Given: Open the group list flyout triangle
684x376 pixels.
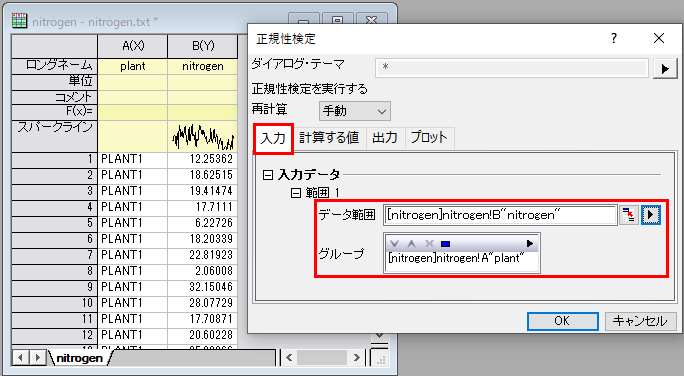Looking at the screenshot, I should click(530, 243).
